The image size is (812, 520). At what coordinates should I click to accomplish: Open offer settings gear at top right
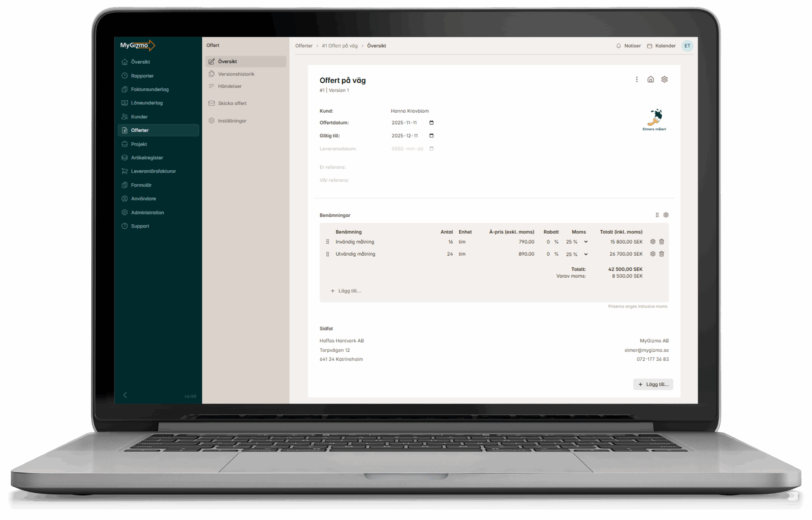point(664,79)
